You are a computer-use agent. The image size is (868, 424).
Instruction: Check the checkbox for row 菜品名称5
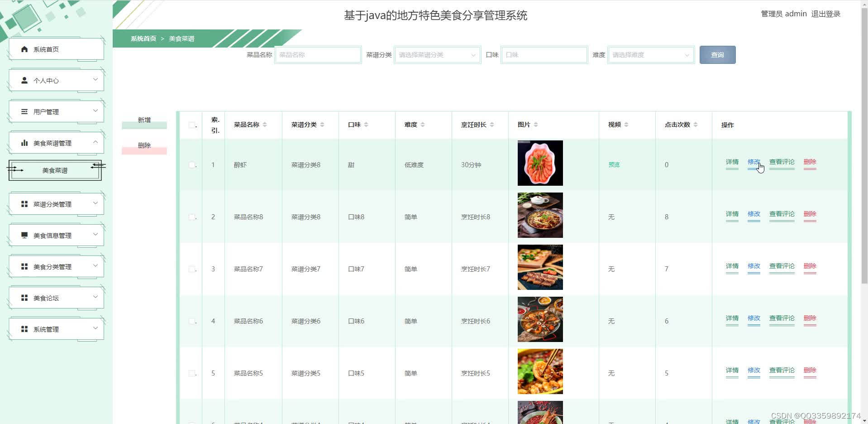click(192, 373)
